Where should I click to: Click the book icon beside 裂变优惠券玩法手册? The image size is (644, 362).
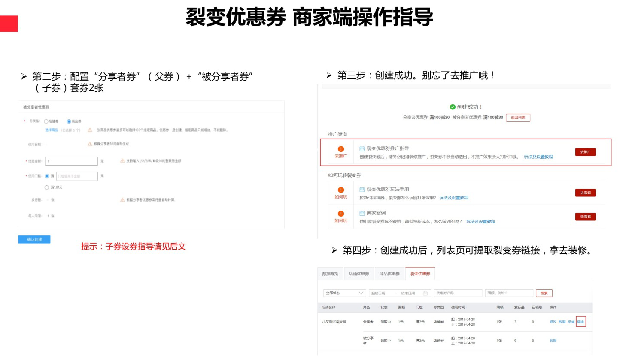(x=362, y=190)
